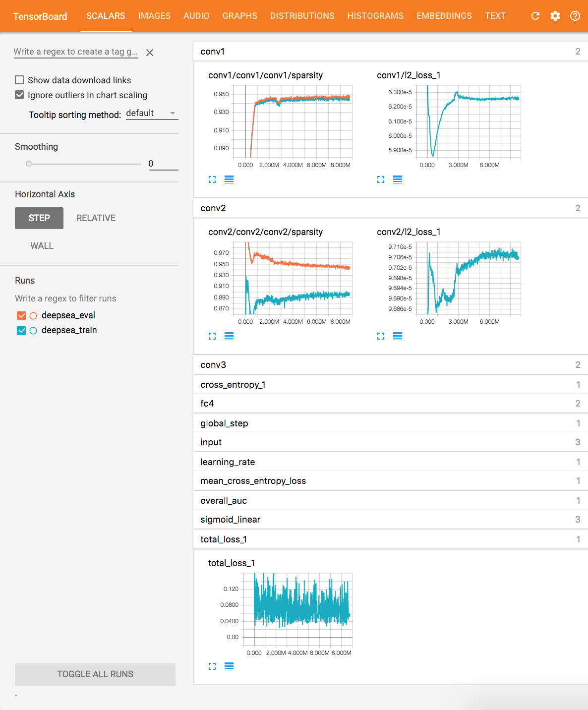Expand conv1/l2_loss_1 chart to full size
The height and width of the screenshot is (710, 588).
pyautogui.click(x=381, y=179)
